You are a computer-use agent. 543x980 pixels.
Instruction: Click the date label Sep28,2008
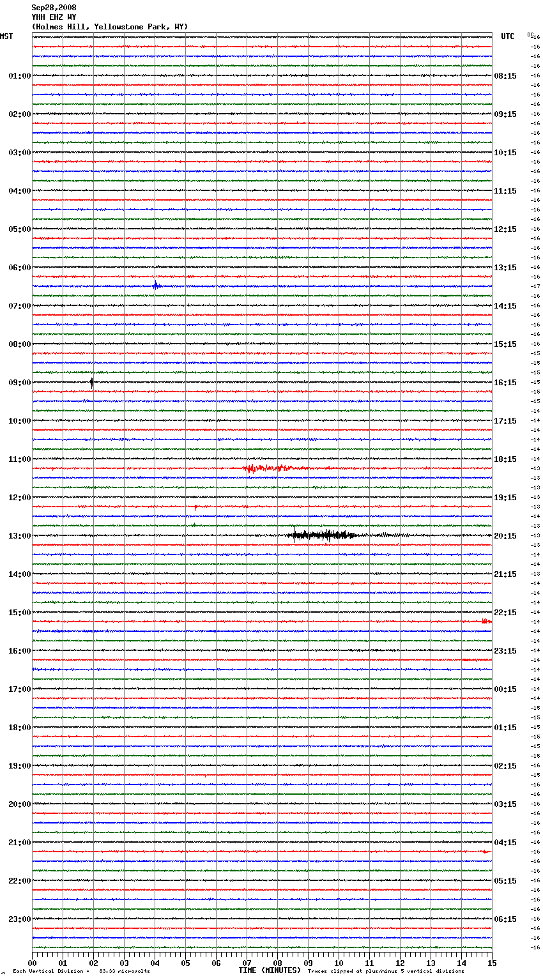pos(54,8)
